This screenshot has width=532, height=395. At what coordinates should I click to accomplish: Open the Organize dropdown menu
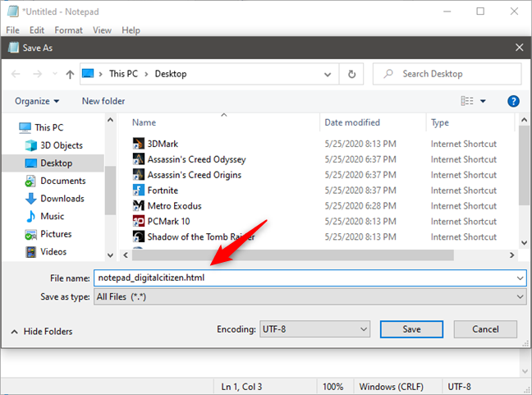[x=37, y=101]
